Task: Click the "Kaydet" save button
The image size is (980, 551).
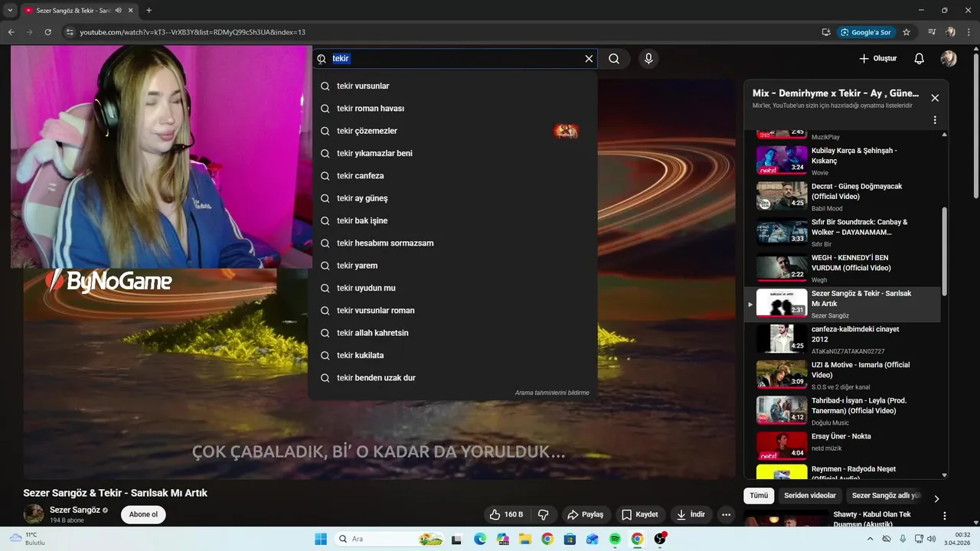Action: click(x=640, y=514)
